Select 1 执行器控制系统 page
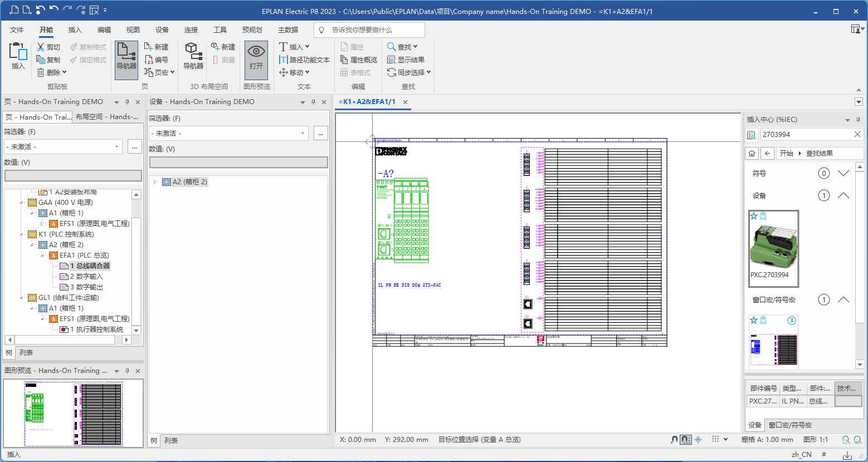Viewport: 868px width, 462px height. point(96,330)
